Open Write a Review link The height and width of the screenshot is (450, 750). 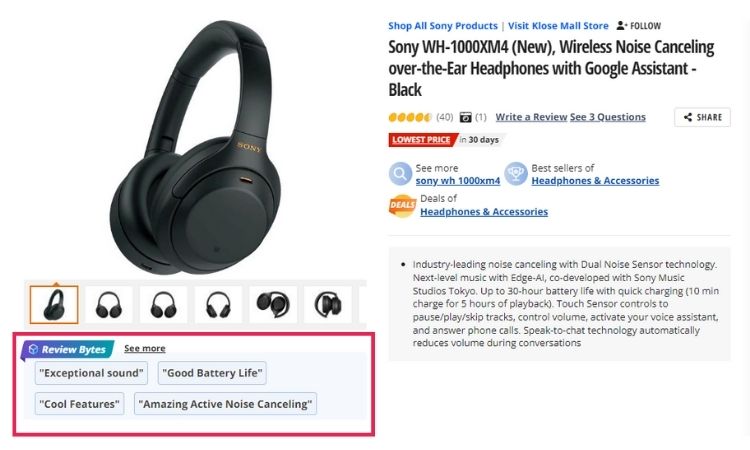531,117
